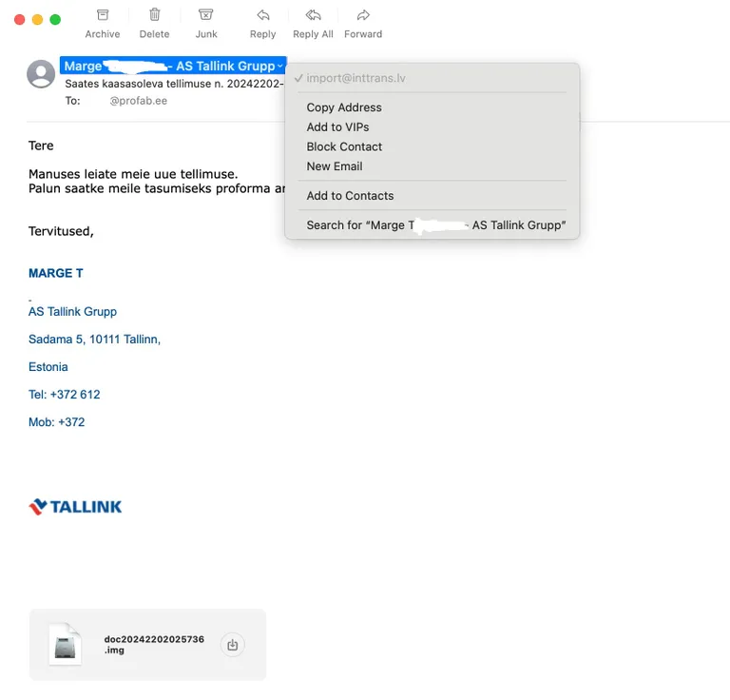Click the email subject line text
The width and height of the screenshot is (730, 700).
[x=174, y=84]
